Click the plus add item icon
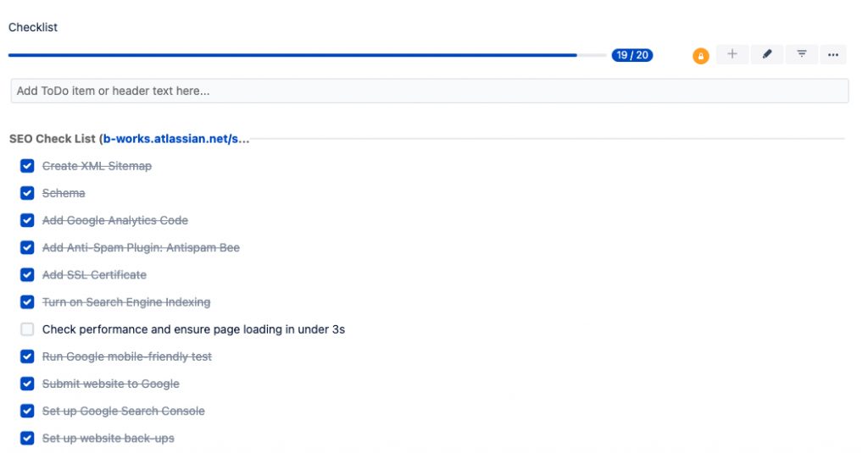The width and height of the screenshot is (868, 453). coord(732,54)
